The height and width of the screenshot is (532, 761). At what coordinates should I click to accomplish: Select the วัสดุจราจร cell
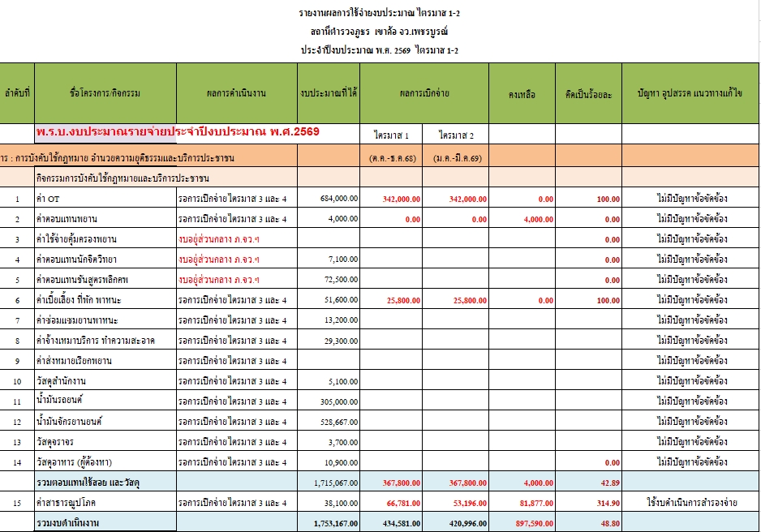pos(105,442)
